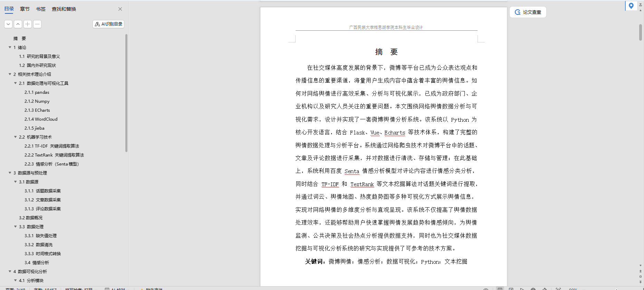
Task: Go to '3.1.3 评论数据采集'
Action: pyautogui.click(x=42, y=209)
